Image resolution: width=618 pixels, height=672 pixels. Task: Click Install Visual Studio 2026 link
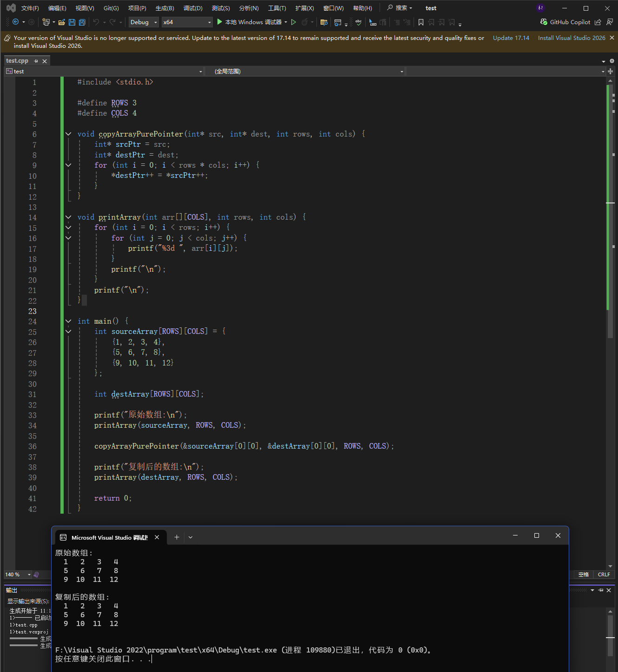pos(572,38)
